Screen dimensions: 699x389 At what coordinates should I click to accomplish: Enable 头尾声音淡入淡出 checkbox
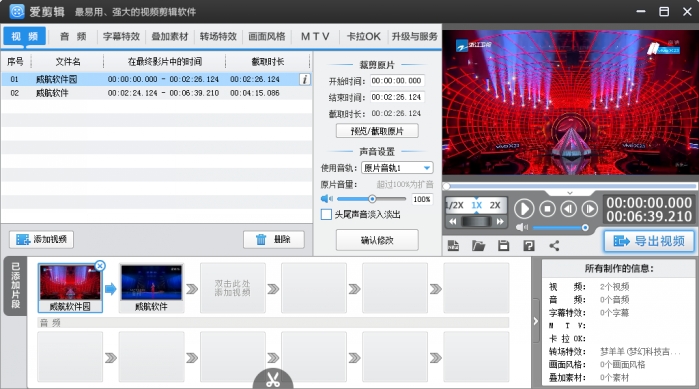pos(326,214)
